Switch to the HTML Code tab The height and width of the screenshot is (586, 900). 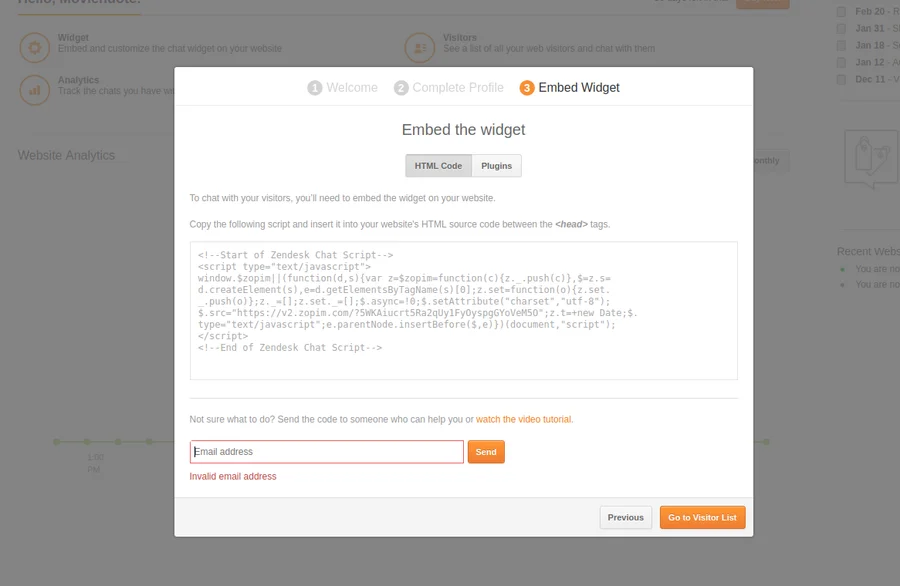pos(438,166)
